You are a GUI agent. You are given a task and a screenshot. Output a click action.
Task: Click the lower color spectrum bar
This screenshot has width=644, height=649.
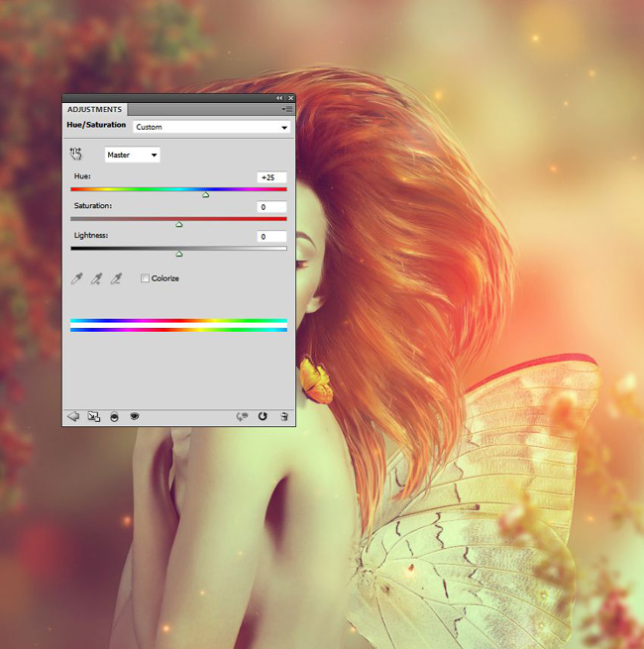click(178, 330)
